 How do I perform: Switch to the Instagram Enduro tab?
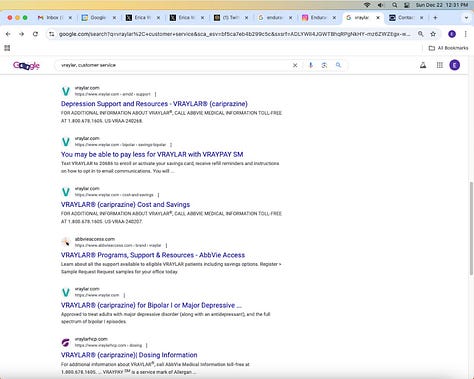tap(319, 18)
